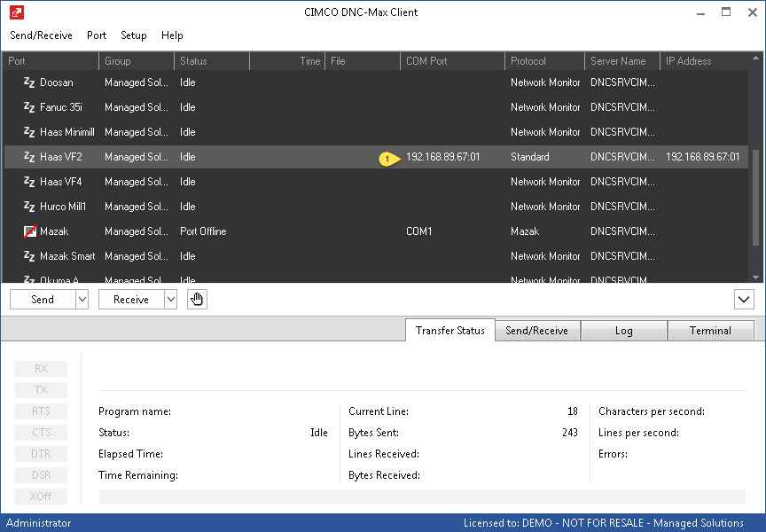766x532 pixels.
Task: Click the offline port icon beside Mazak
Action: coord(30,231)
